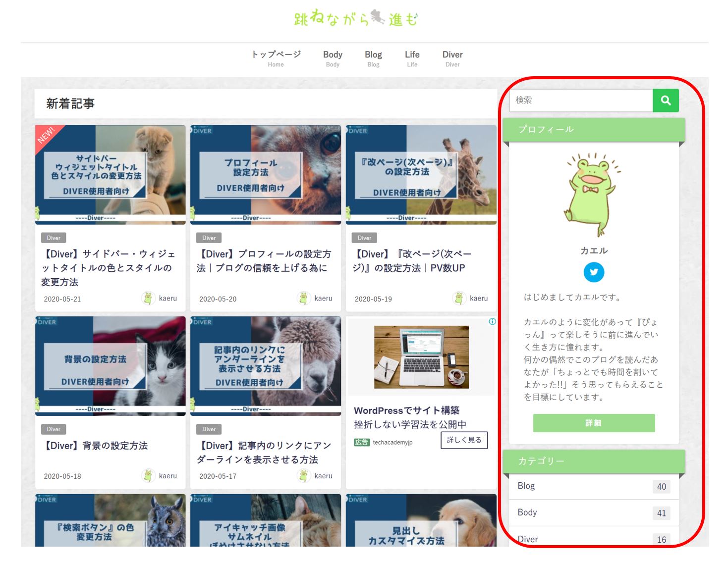
Task: Open the ad information icon above the laptop advert
Action: click(492, 321)
